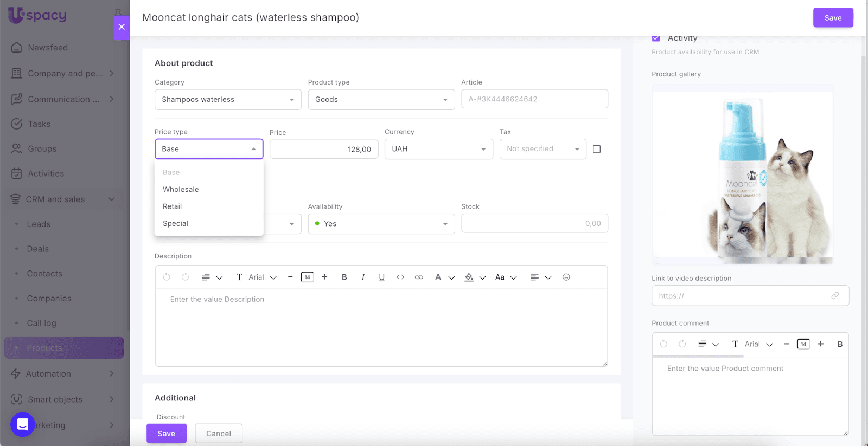This screenshot has height=446, width=868.
Task: Expand the Currency UAH dropdown
Action: pos(438,149)
